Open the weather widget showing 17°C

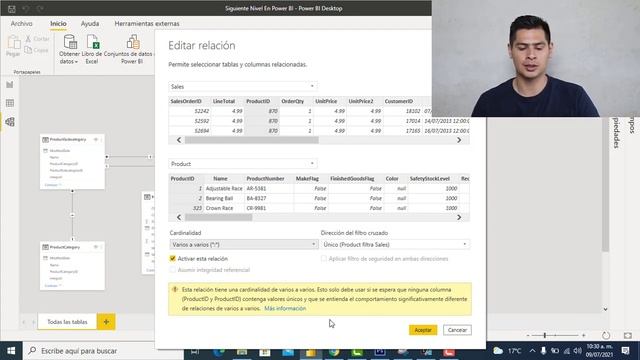click(507, 351)
